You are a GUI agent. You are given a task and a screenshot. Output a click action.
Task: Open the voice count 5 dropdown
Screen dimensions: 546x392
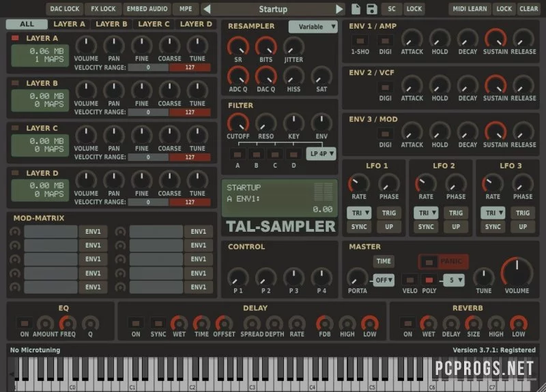point(454,280)
